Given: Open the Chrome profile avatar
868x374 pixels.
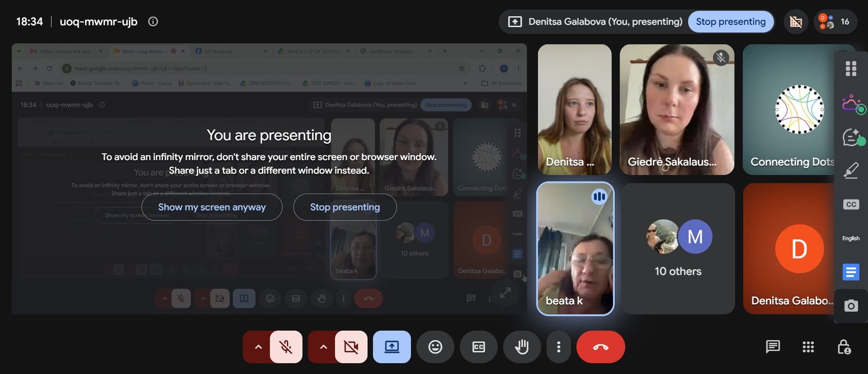Looking at the screenshot, I should click(x=503, y=68).
